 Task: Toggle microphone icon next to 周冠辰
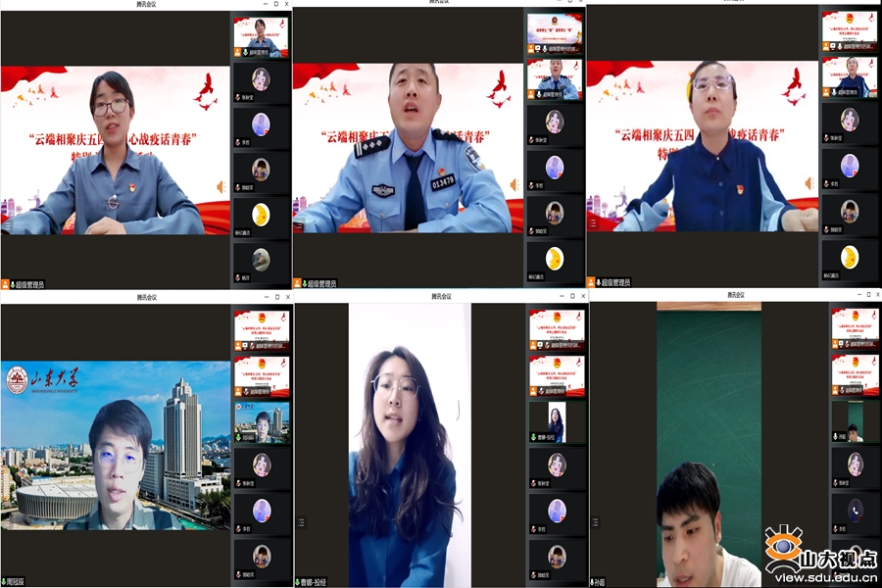[6, 581]
